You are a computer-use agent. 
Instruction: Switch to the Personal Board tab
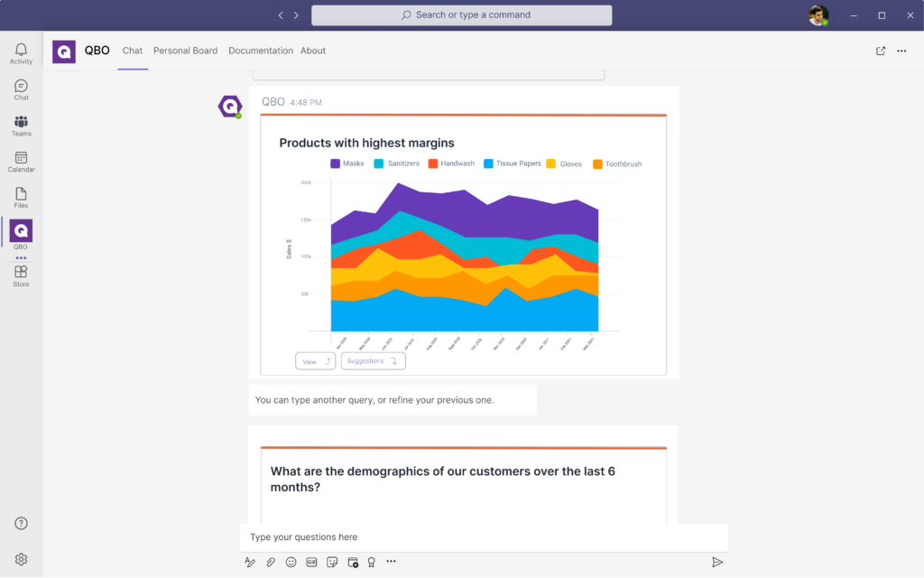click(x=185, y=51)
